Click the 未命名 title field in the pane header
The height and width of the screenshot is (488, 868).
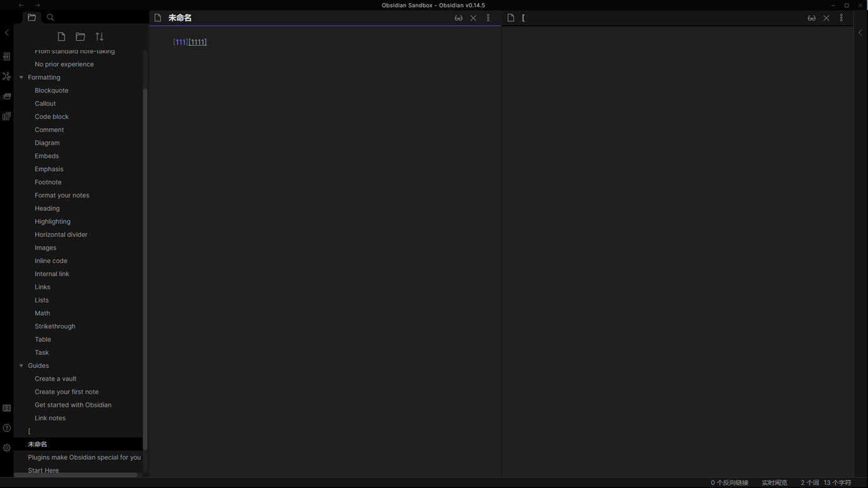180,18
